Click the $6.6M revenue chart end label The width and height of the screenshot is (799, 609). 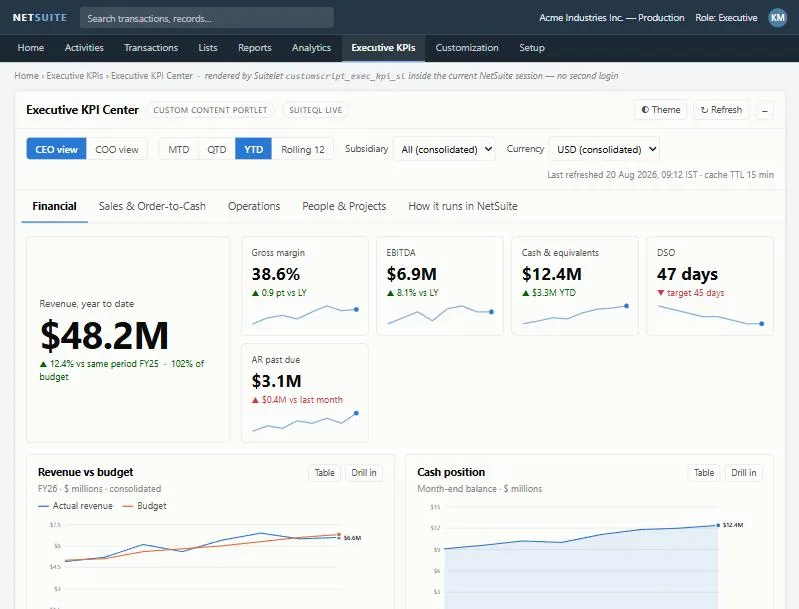pyautogui.click(x=352, y=538)
